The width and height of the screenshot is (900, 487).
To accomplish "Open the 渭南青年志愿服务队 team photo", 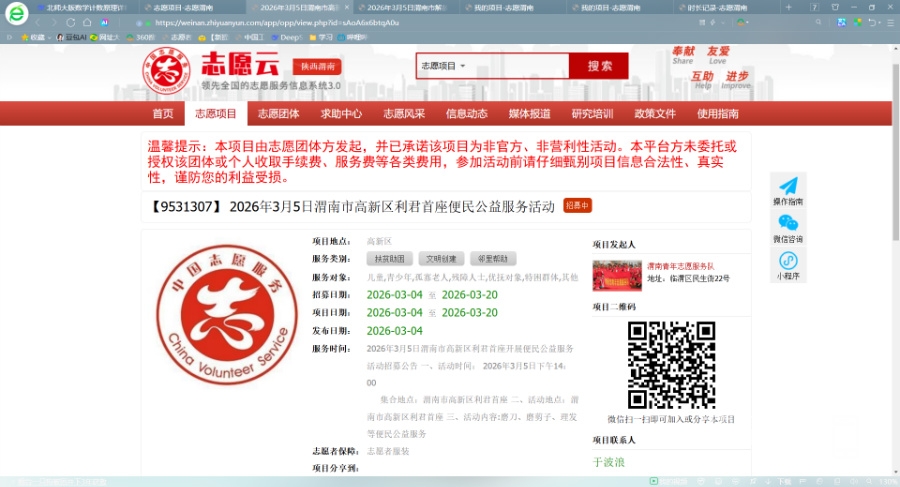I will tap(617, 275).
